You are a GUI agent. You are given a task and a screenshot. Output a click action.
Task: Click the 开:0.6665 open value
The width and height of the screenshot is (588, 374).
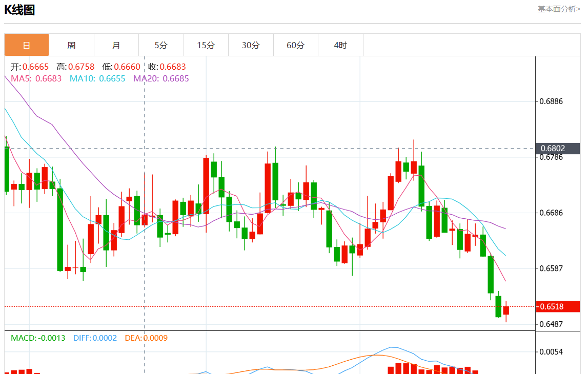pos(30,67)
